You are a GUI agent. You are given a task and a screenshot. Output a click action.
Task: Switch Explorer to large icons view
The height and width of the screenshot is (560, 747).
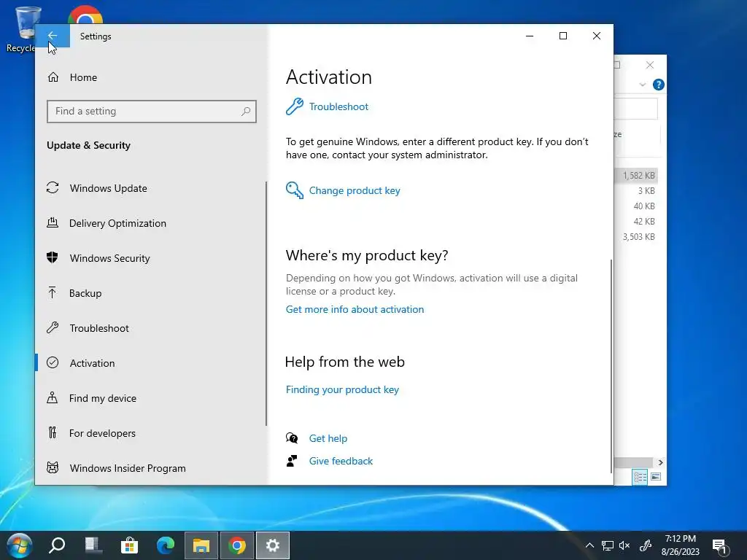[656, 477]
